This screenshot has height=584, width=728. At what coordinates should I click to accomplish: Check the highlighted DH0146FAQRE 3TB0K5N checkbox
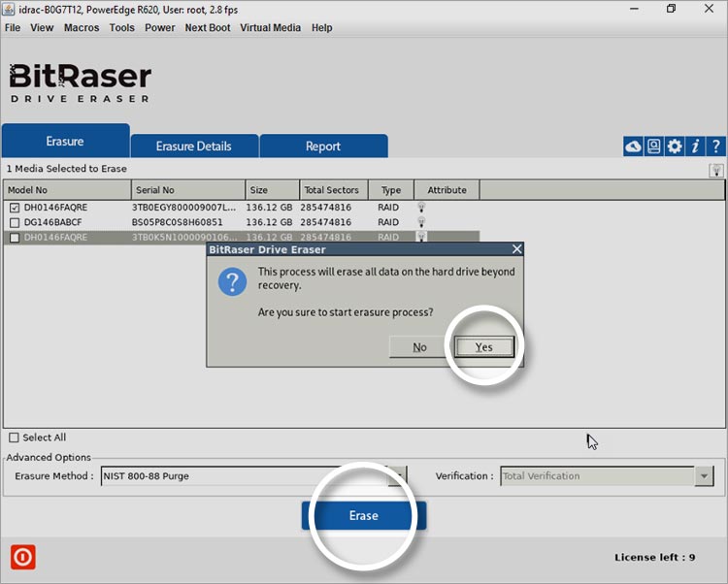pos(15,238)
